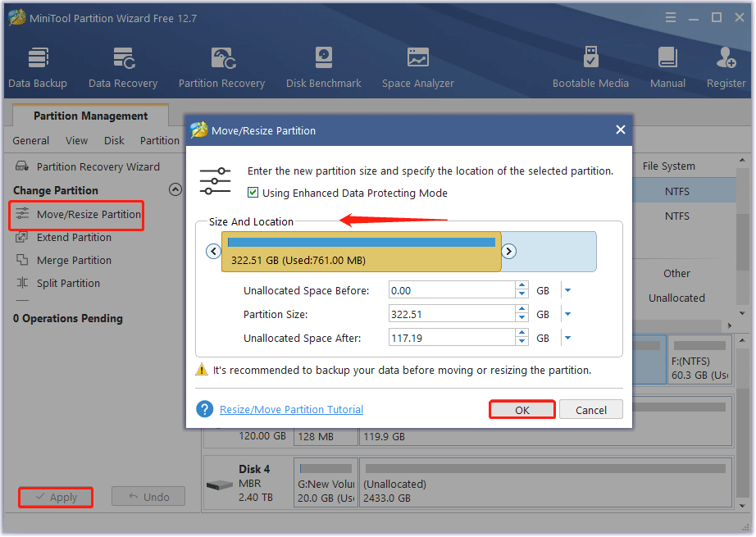Click the Partition Size input field
This screenshot has width=756, height=537.
click(453, 314)
